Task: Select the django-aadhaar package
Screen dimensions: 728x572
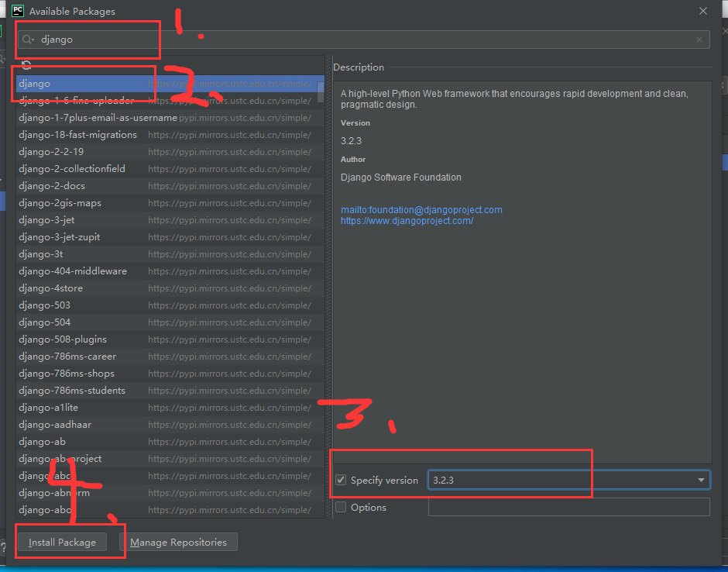Action: pyautogui.click(x=170, y=424)
